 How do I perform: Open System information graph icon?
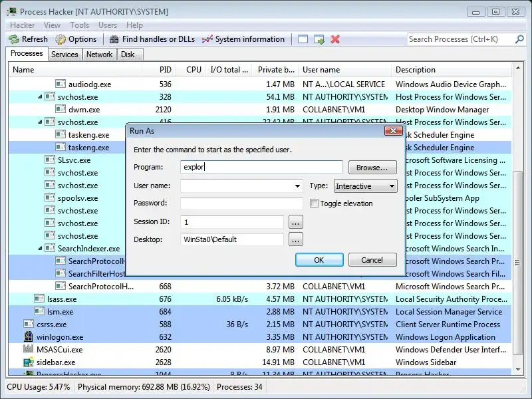point(207,39)
